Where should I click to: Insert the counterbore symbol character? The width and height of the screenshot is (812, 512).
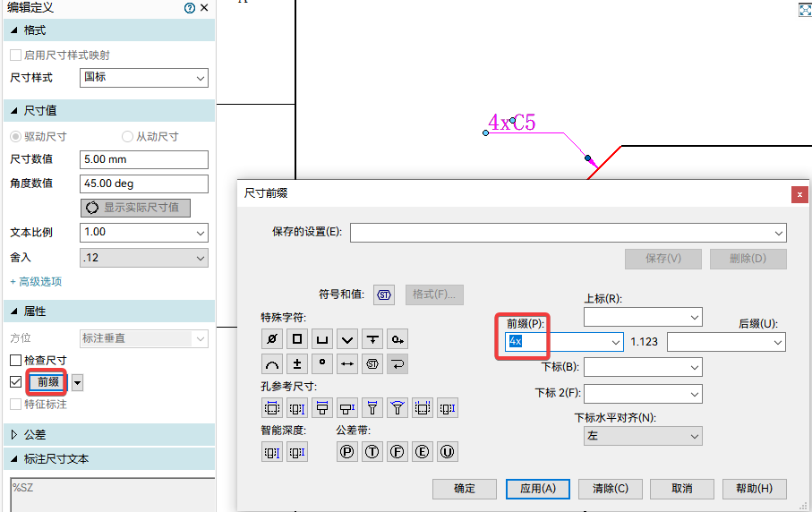pyautogui.click(x=322, y=339)
